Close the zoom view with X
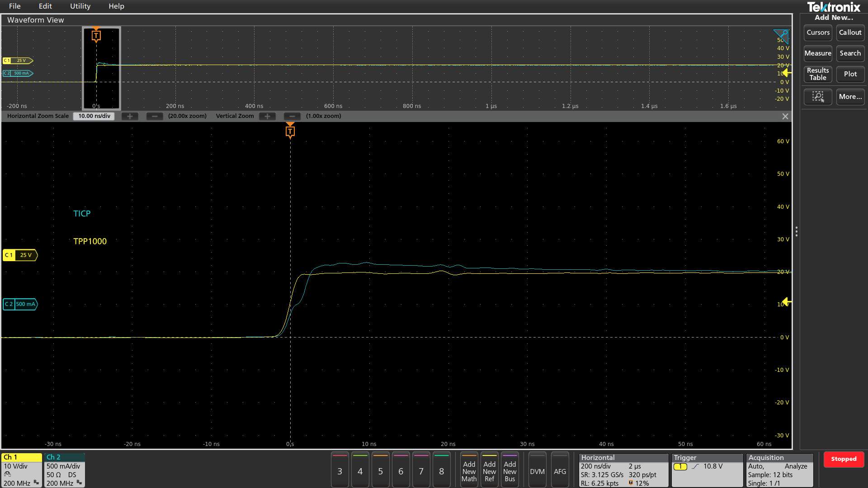 pos(785,116)
